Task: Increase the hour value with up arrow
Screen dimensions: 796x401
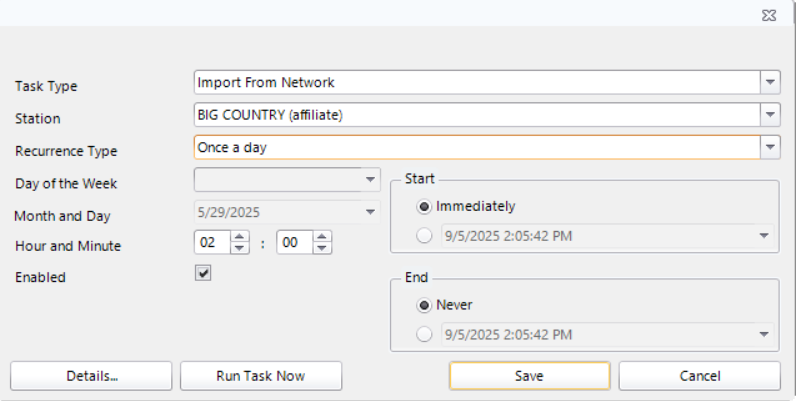Action: coord(240,237)
